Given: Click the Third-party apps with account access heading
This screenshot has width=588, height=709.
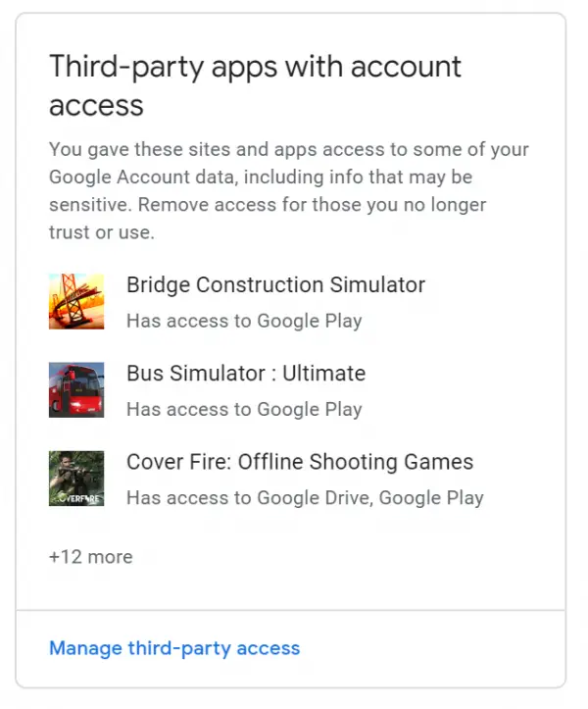Looking at the screenshot, I should [255, 85].
